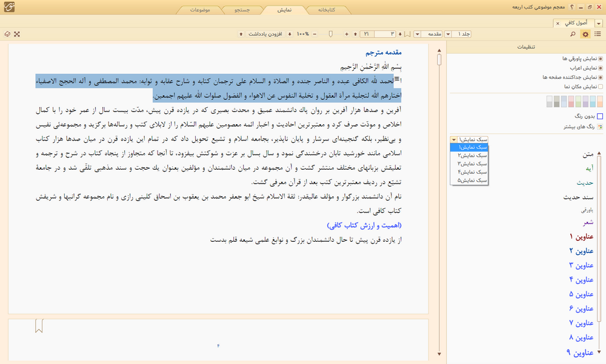This screenshot has width=606, height=364.
Task: Select سبک نمایش۴ from the list
Action: tap(469, 172)
